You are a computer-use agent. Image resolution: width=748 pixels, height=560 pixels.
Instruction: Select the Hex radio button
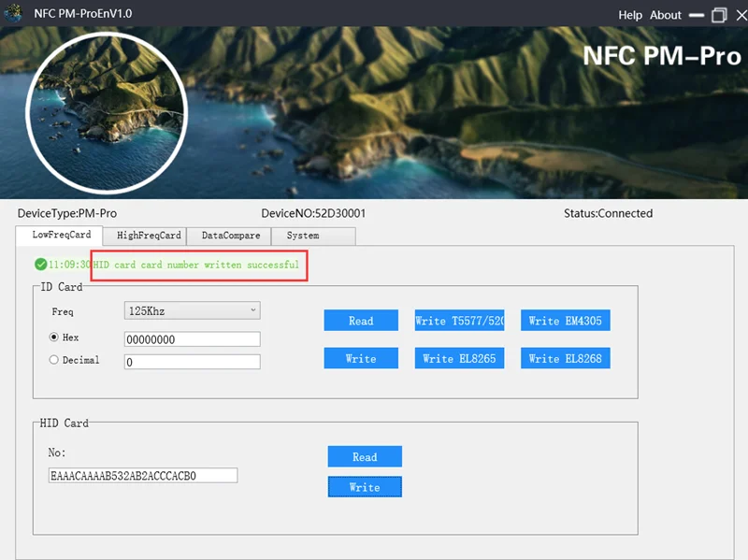54,337
